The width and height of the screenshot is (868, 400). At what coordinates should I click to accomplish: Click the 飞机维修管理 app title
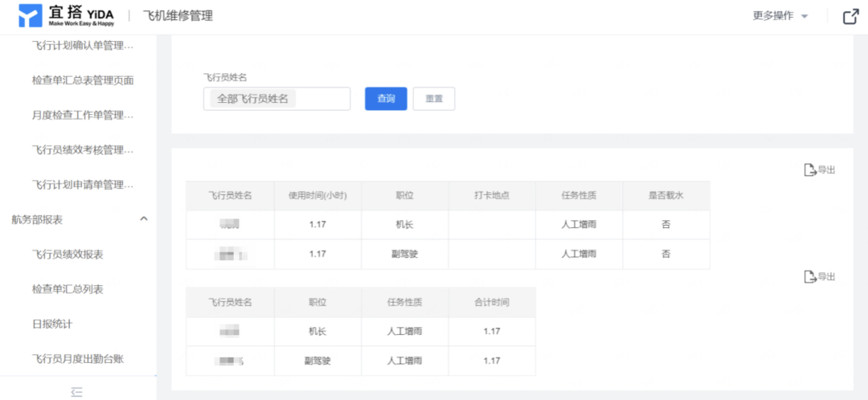click(178, 16)
